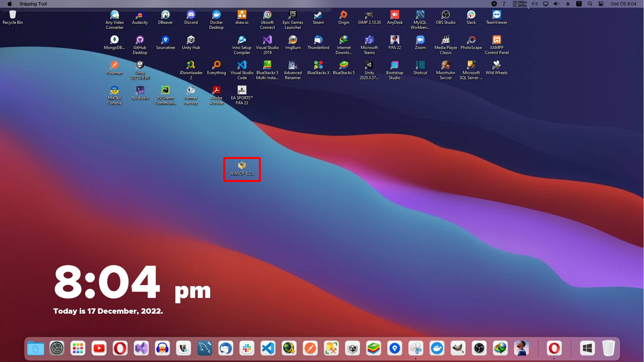Click the volume speaker icon in menu bar
644x362 pixels.
click(x=557, y=4)
